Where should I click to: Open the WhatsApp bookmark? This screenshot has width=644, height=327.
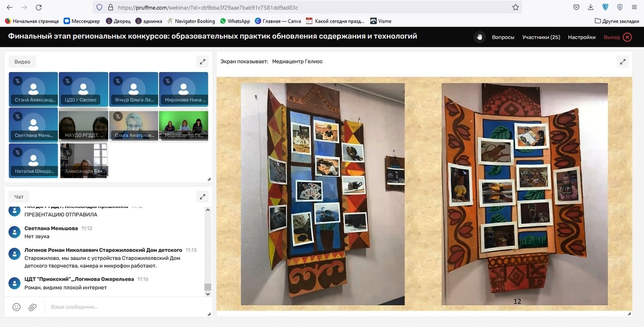click(x=235, y=21)
